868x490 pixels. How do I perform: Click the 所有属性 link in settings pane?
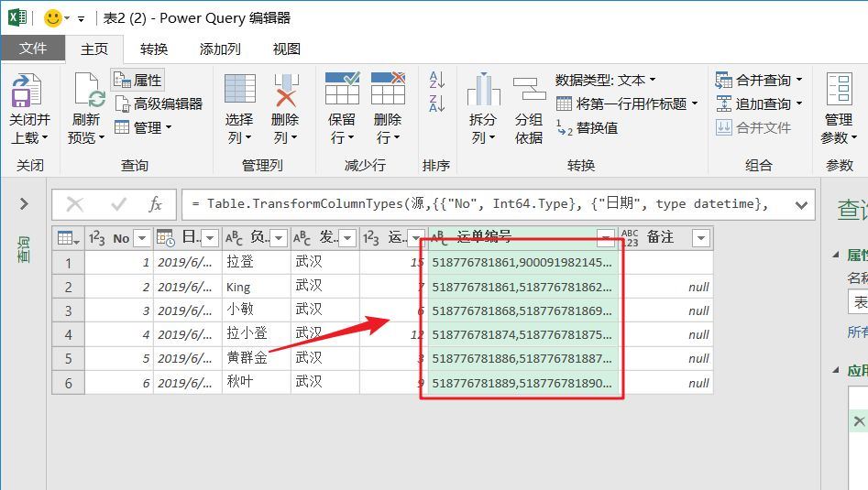pyautogui.click(x=858, y=332)
